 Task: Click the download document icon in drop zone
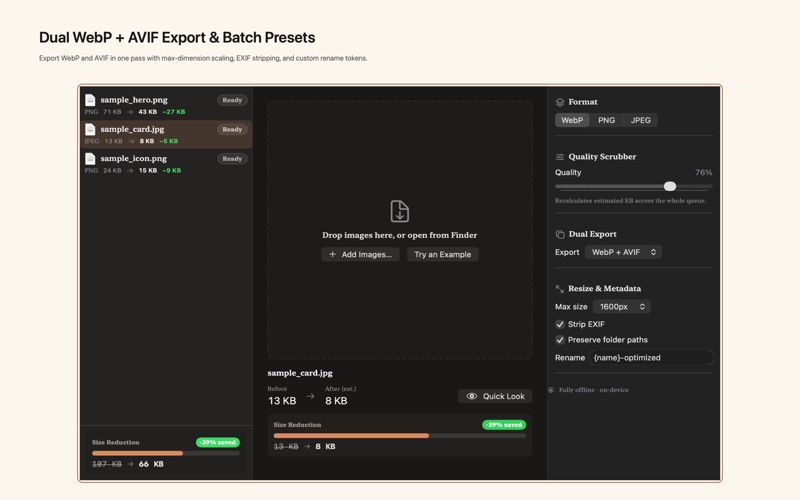tap(399, 211)
